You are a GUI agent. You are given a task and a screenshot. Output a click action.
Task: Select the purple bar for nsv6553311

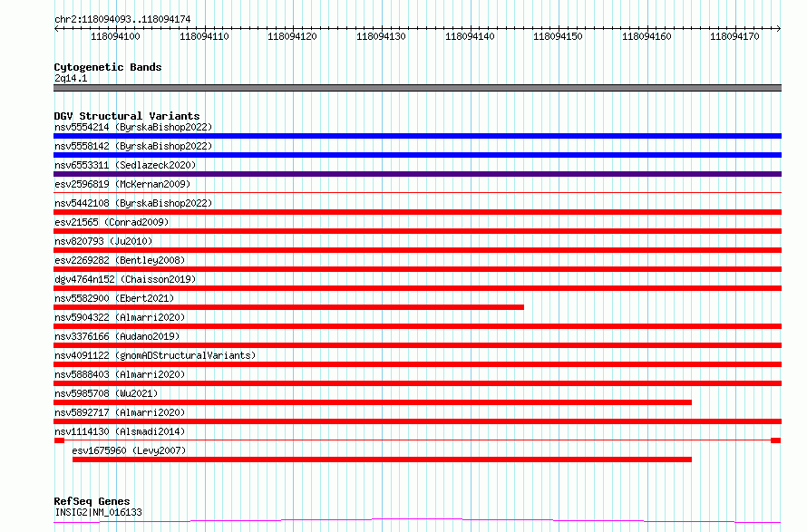[417, 174]
